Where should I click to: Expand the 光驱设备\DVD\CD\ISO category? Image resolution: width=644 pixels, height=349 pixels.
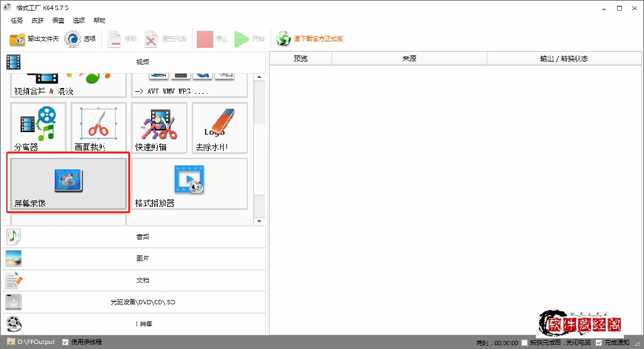134,302
